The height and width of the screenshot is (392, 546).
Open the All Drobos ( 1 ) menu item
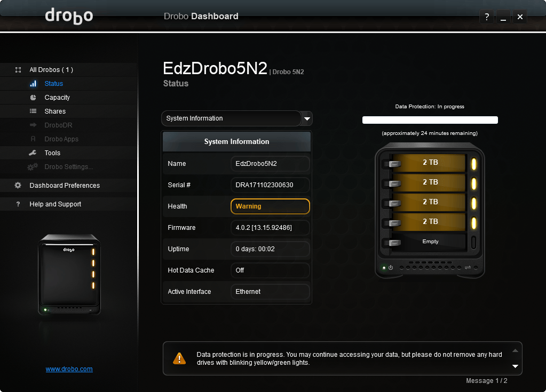coord(51,70)
